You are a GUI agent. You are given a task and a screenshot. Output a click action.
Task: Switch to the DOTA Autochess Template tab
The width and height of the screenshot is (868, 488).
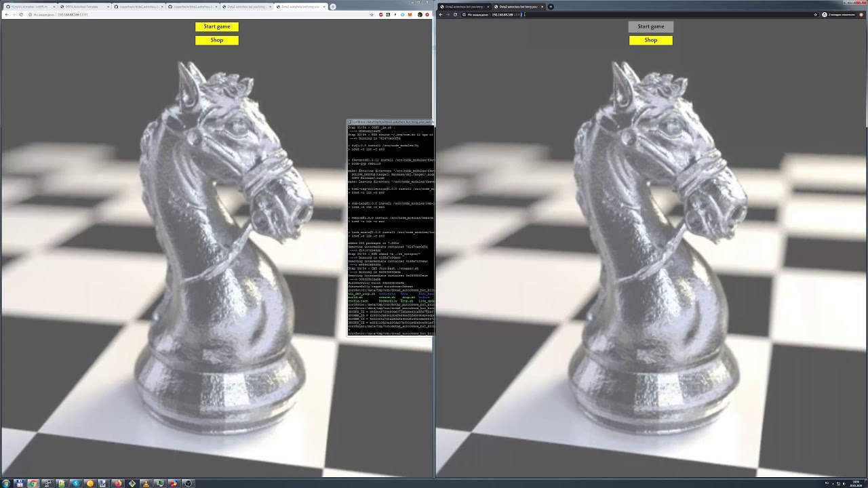pyautogui.click(x=85, y=6)
